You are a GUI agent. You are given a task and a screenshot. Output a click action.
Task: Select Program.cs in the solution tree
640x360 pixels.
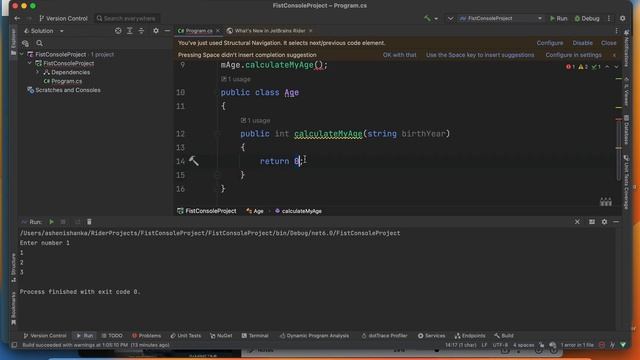click(x=63, y=81)
